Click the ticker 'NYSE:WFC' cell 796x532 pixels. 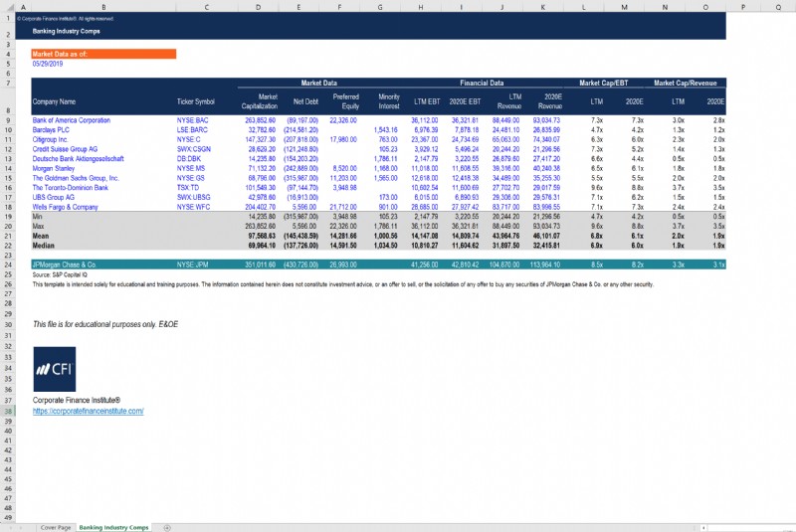point(193,208)
